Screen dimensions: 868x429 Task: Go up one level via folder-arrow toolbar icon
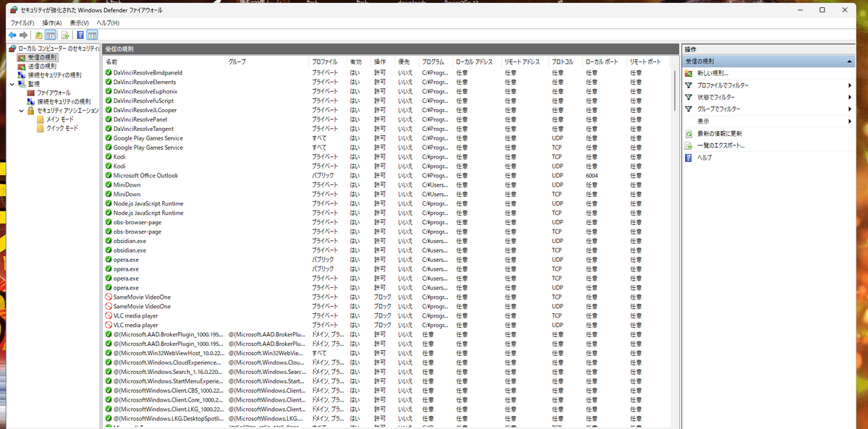pyautogui.click(x=38, y=35)
